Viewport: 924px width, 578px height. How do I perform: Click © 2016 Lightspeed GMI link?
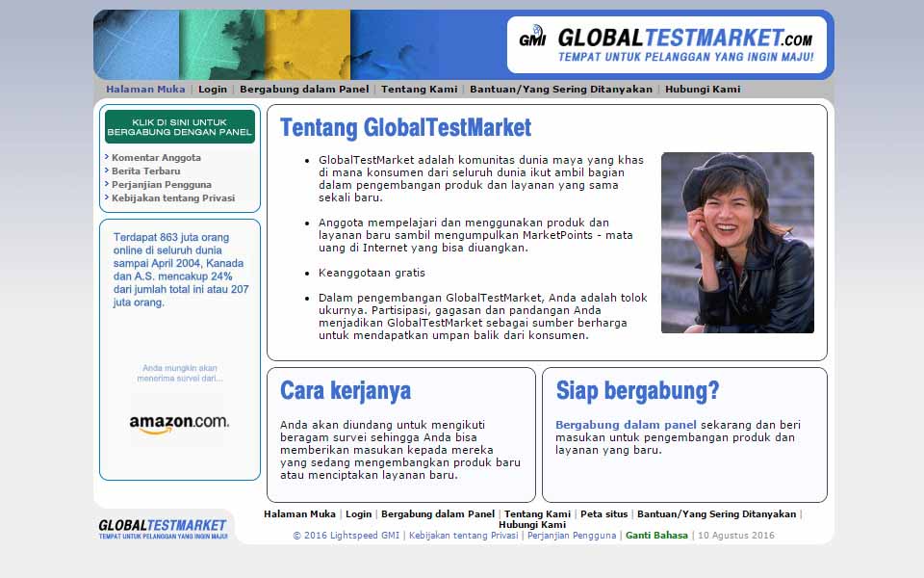click(346, 535)
